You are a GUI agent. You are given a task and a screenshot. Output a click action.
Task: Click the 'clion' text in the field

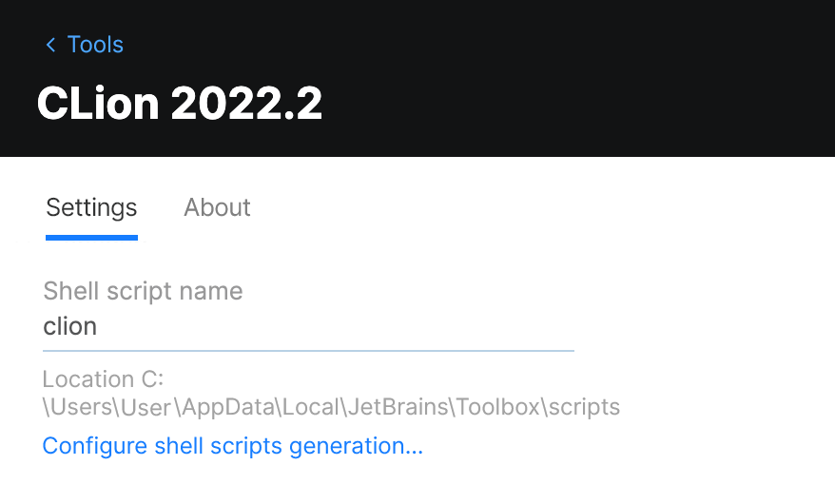tap(70, 327)
